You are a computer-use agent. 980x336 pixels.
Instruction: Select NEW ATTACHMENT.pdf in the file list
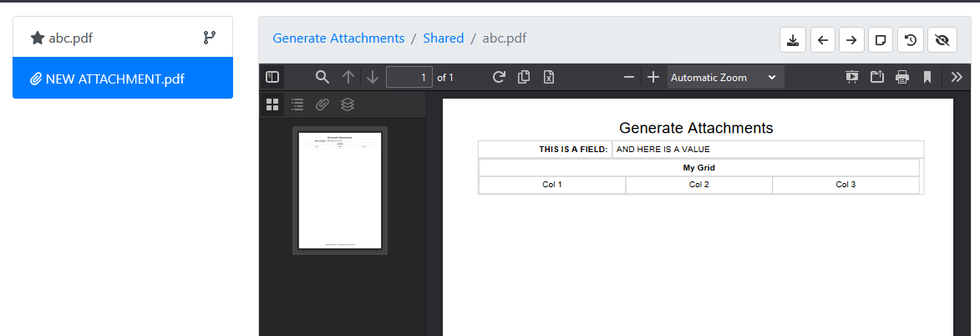coord(123,79)
